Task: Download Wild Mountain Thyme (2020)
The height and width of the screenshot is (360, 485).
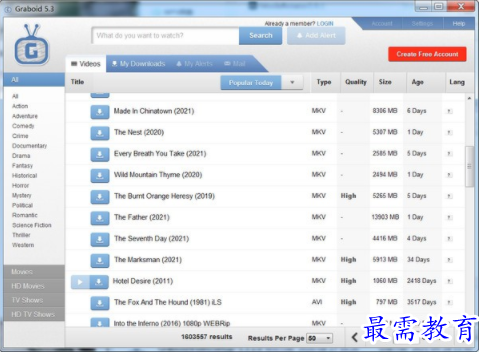Action: pyautogui.click(x=100, y=176)
